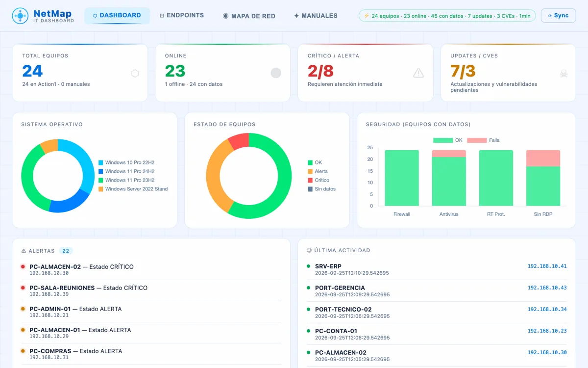Click the alerts count badge 22
This screenshot has height=368, width=588.
tap(66, 251)
